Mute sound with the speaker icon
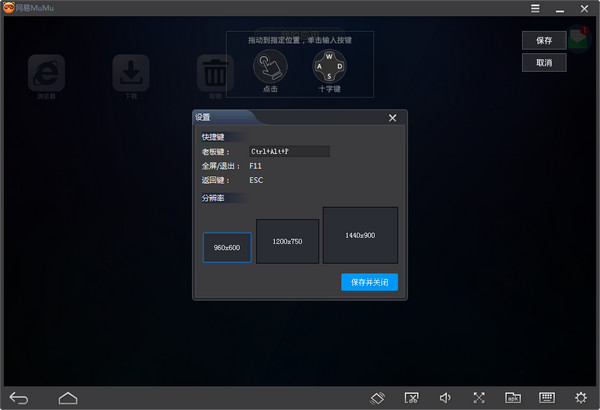The height and width of the screenshot is (410, 600). coord(445,398)
